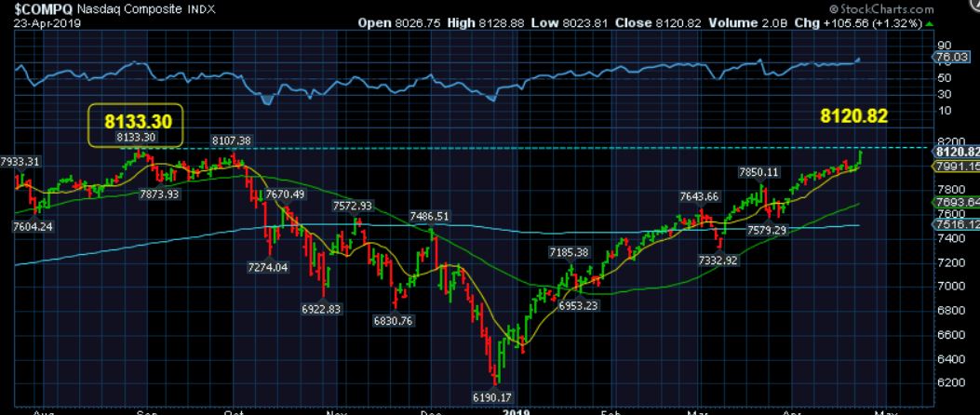This screenshot has width=980, height=415.
Task: Click the 10 level on RSI scale
Action: (945, 111)
